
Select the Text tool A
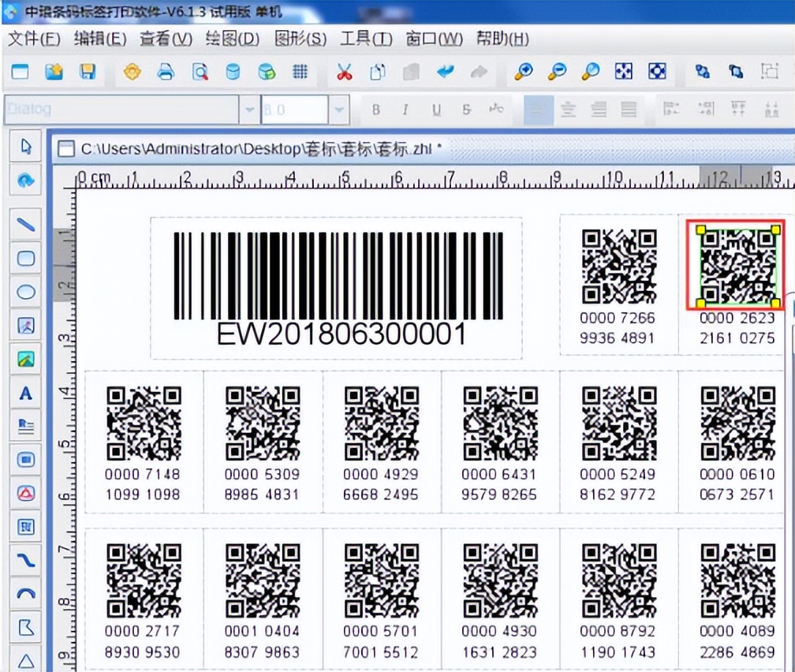26,393
